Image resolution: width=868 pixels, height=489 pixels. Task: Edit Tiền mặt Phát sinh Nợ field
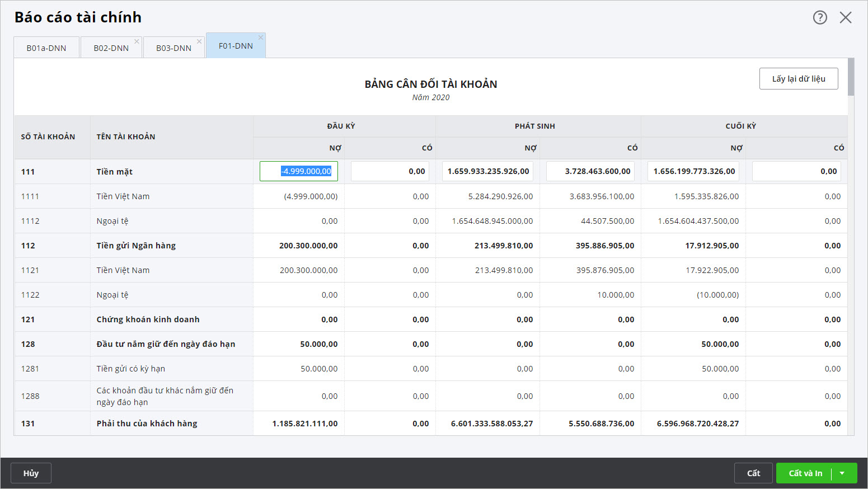click(487, 171)
